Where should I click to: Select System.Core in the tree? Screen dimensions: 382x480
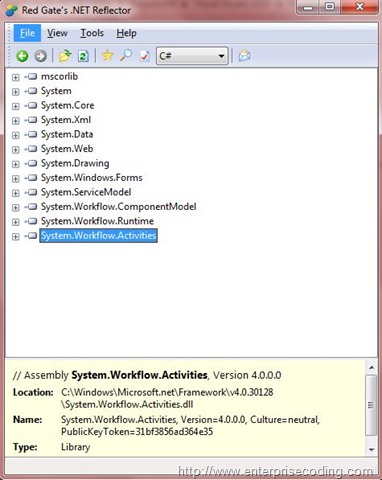coord(67,105)
